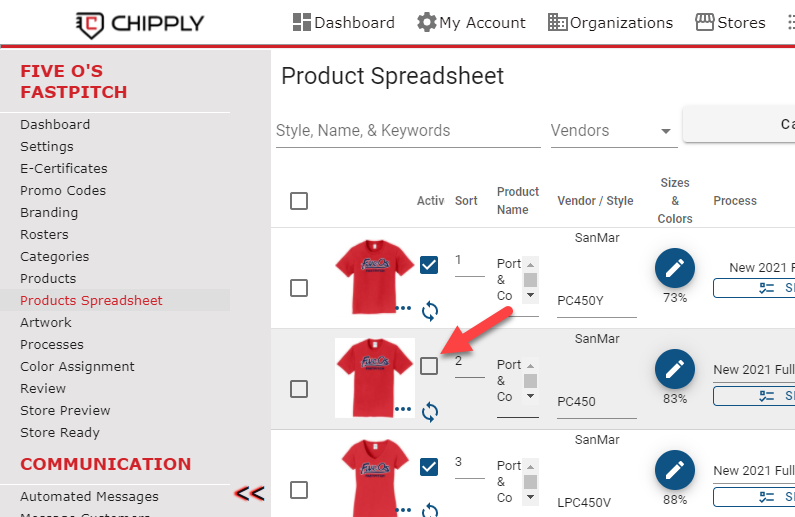This screenshot has width=795, height=517.
Task: Open the Organizations menu in top bar
Action: pyautogui.click(x=610, y=23)
